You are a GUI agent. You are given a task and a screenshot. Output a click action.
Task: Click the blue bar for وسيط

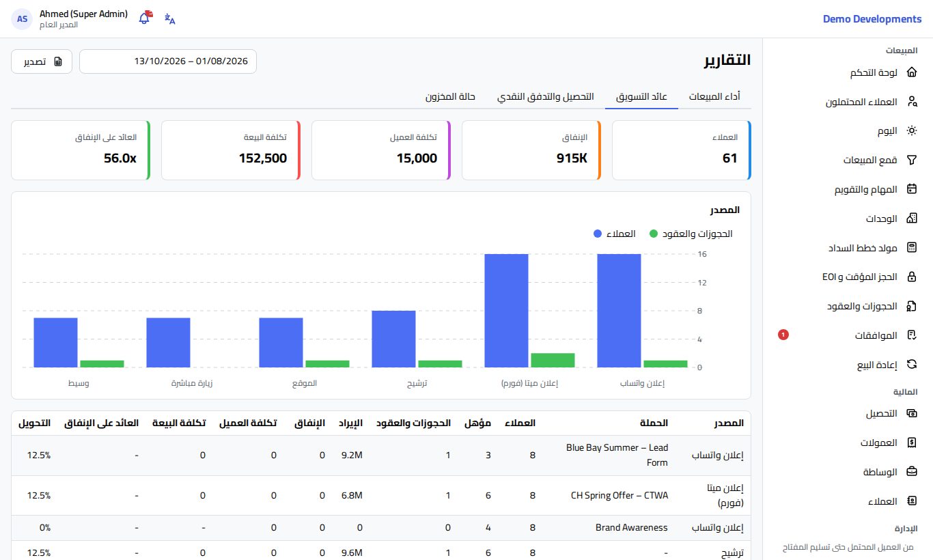55,343
